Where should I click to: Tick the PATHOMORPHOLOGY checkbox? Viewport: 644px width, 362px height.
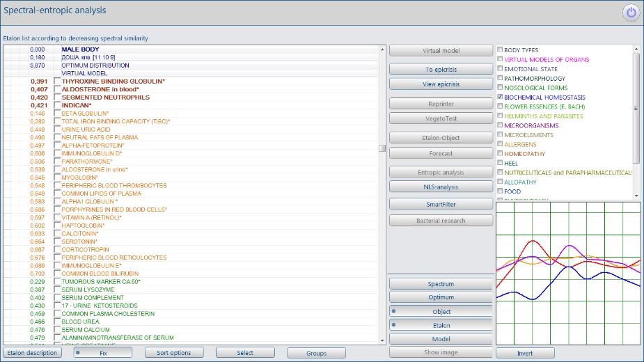(500, 78)
